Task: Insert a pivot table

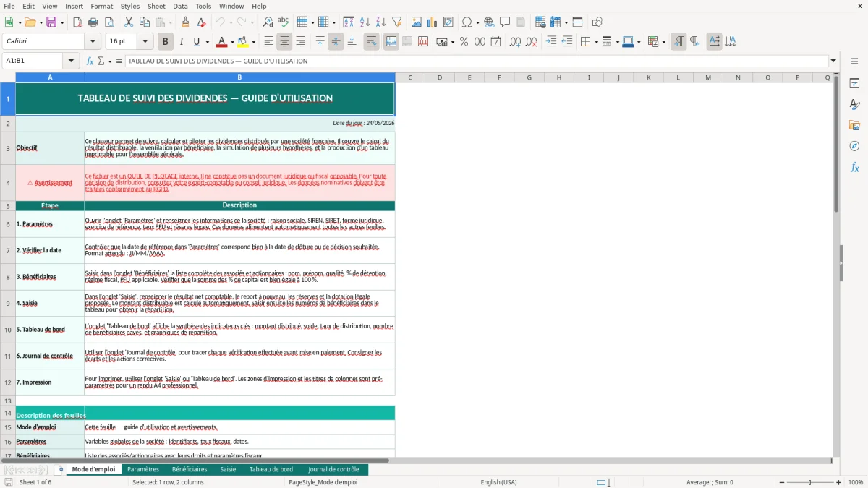Action: [448, 22]
